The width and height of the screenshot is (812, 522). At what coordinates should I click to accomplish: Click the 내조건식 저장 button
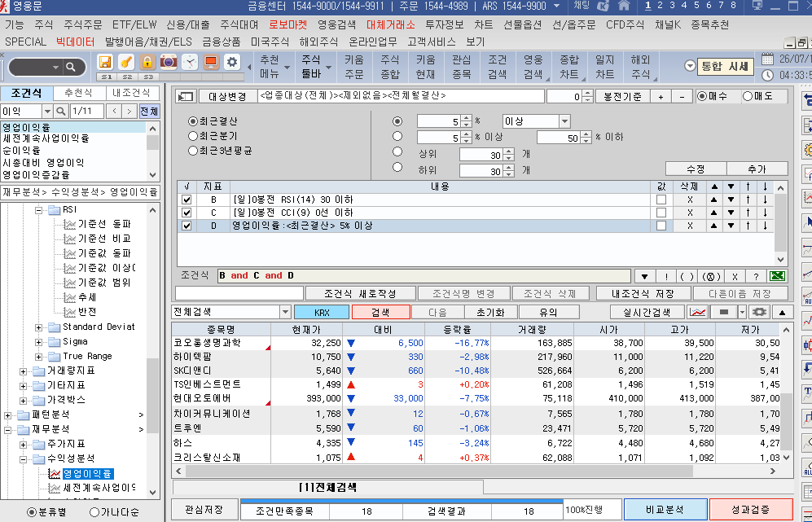pos(643,294)
